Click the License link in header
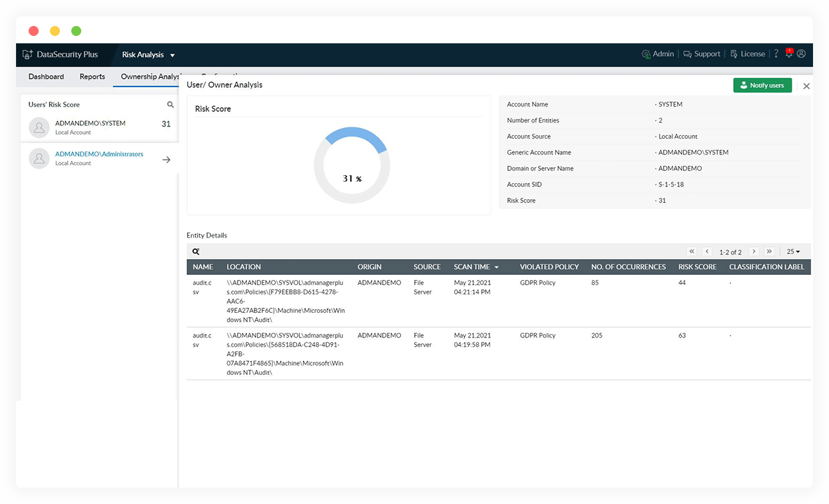The height and width of the screenshot is (504, 829). [748, 54]
